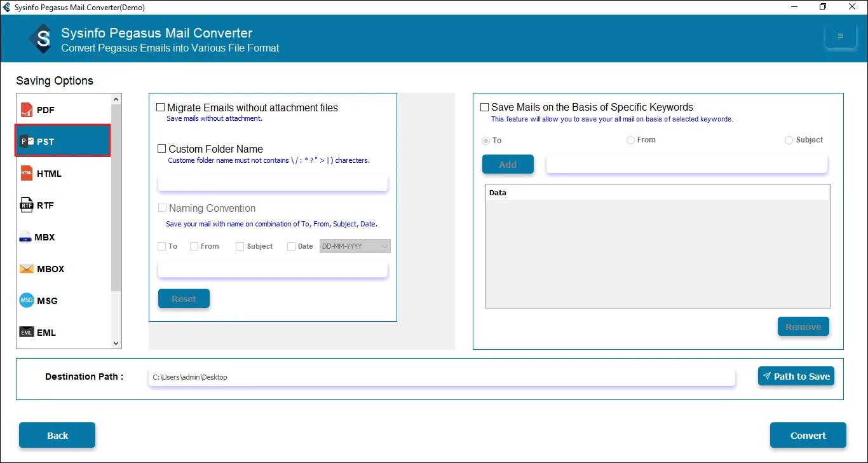Click the Data keywords list area
The height and width of the screenshot is (463, 868).
658,254
